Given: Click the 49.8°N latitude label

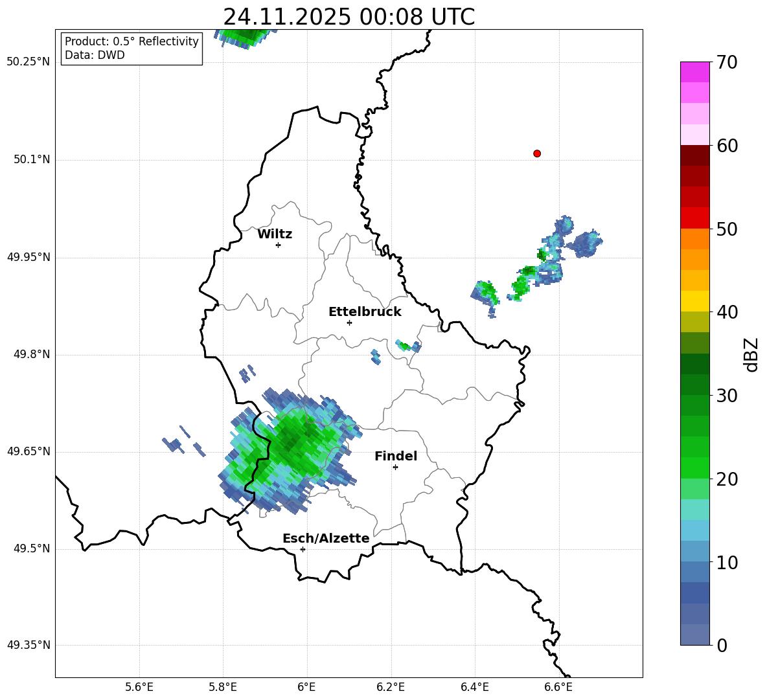Looking at the screenshot, I should tap(32, 354).
